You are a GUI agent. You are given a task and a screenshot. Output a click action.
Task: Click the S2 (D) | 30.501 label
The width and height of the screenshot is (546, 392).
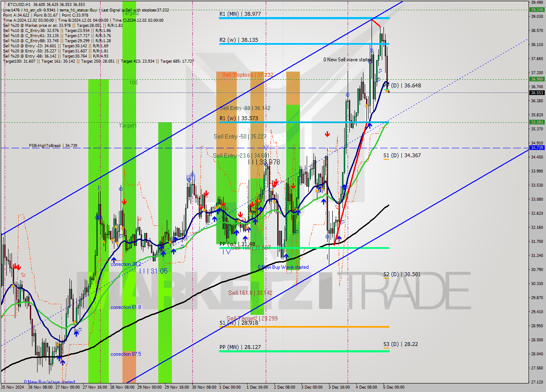[x=402, y=274]
